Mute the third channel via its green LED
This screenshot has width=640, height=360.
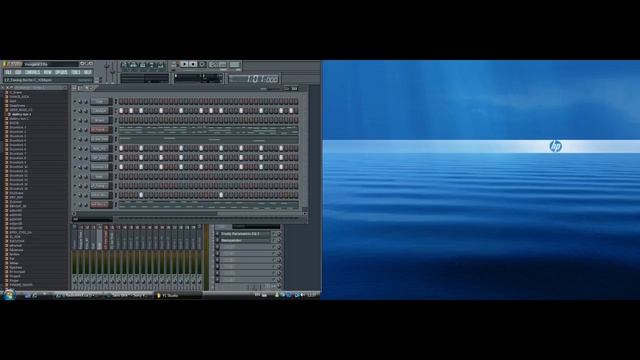75,120
